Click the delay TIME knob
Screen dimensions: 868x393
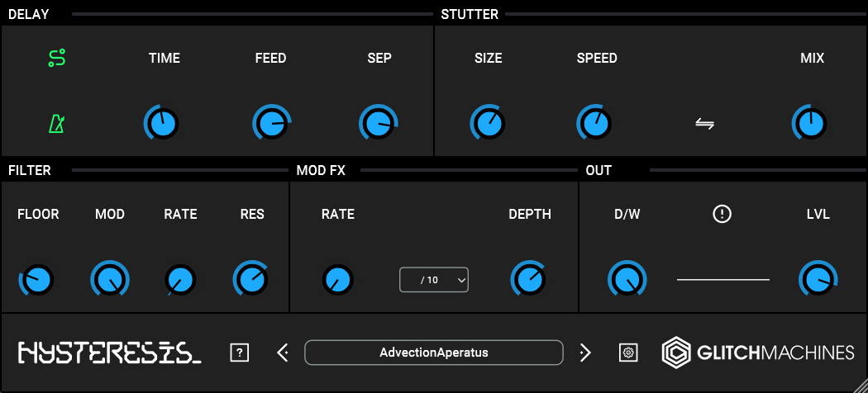point(164,124)
